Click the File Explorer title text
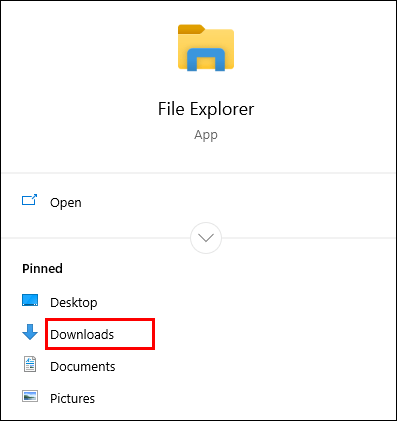 206,109
